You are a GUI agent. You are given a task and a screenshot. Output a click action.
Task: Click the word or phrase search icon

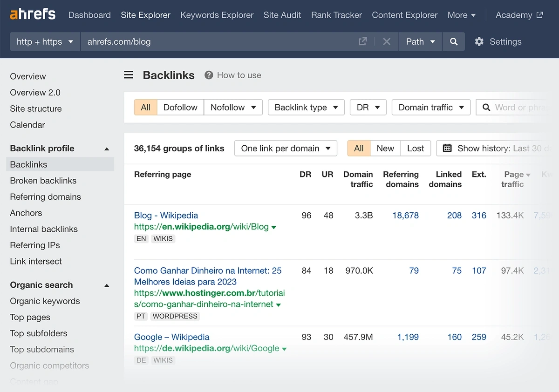coord(486,108)
